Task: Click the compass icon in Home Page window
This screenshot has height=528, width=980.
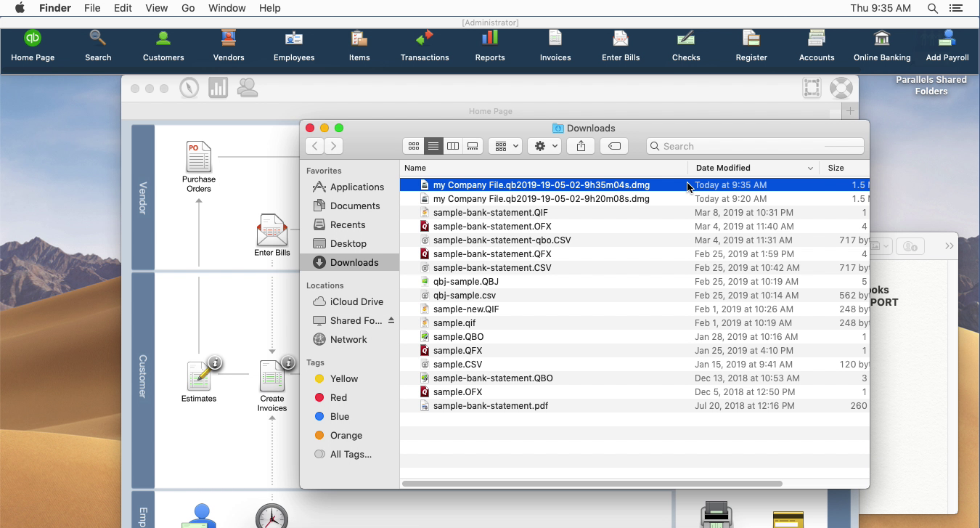Action: click(x=189, y=88)
